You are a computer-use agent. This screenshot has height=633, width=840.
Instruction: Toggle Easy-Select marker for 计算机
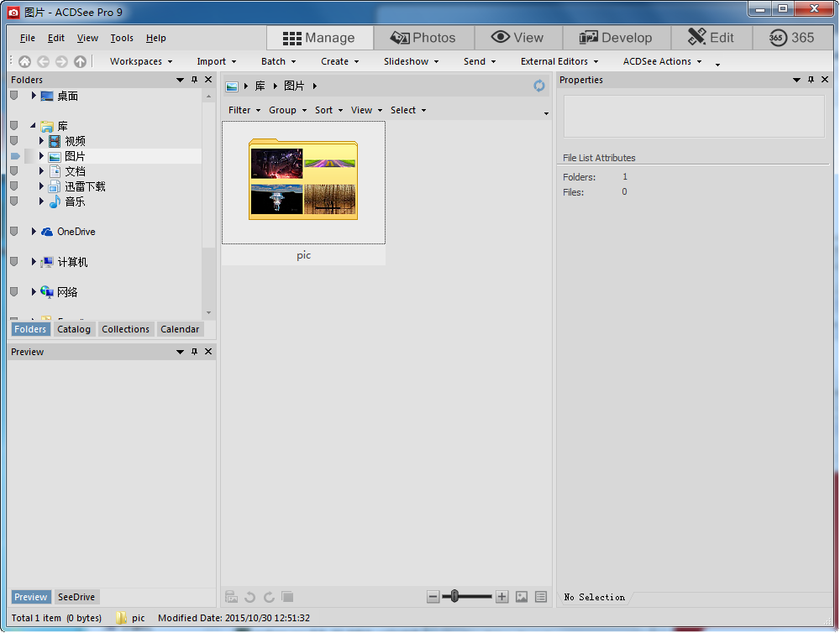(13, 262)
